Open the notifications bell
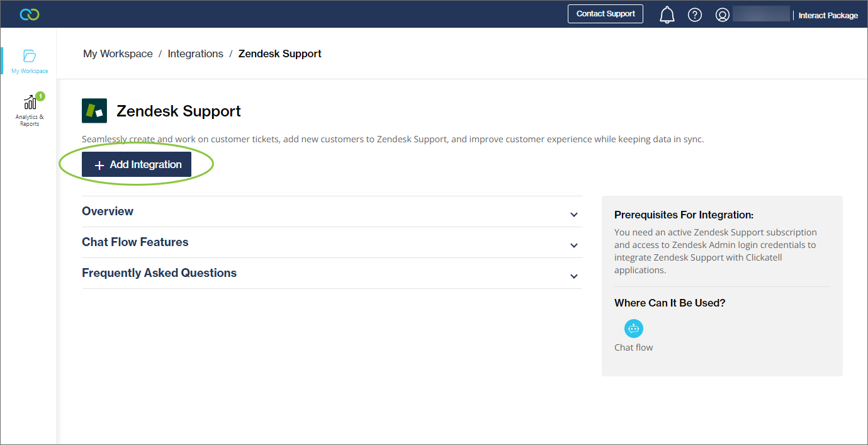 pos(667,14)
